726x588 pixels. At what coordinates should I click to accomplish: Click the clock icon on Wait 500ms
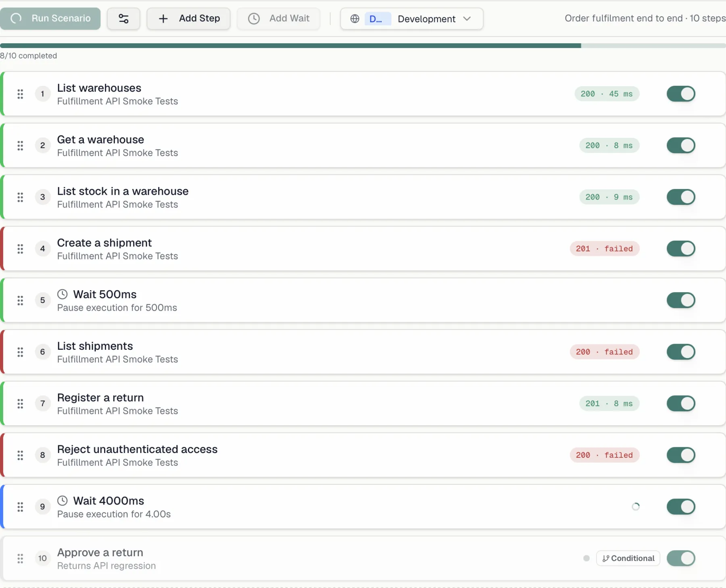point(63,294)
